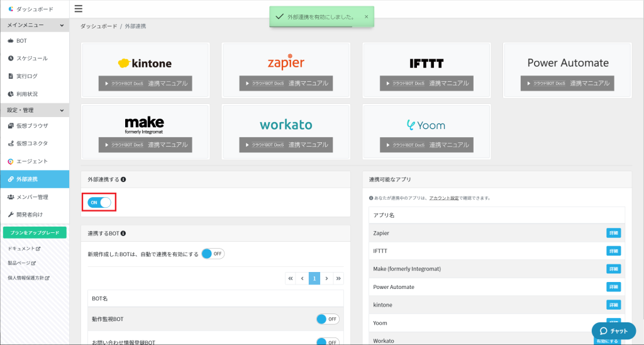Click the アカウント設定 link
This screenshot has height=345, width=644.
[443, 198]
